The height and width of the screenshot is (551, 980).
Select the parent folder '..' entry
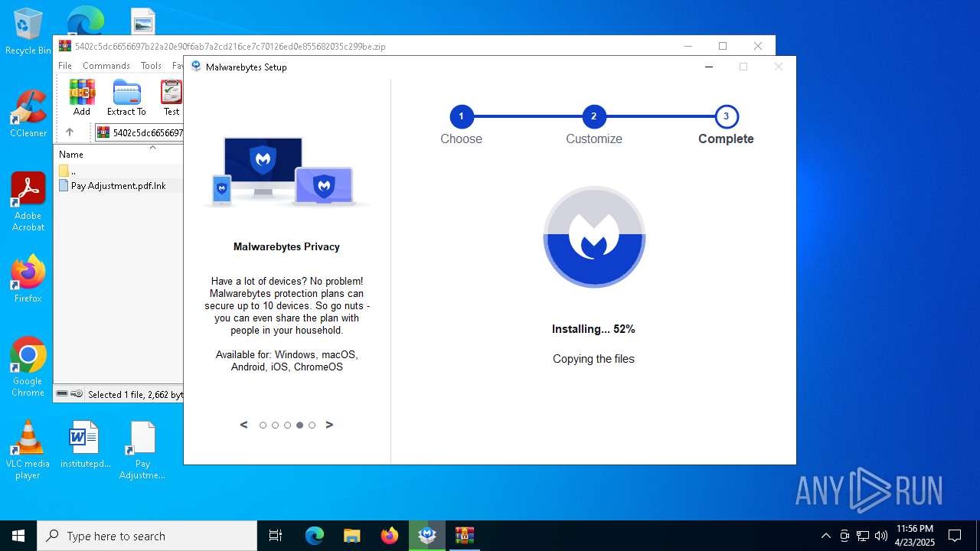67,171
